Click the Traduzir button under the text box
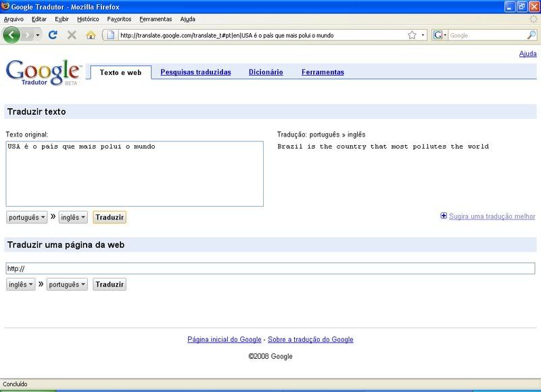This screenshot has width=541, height=392. pyautogui.click(x=110, y=217)
